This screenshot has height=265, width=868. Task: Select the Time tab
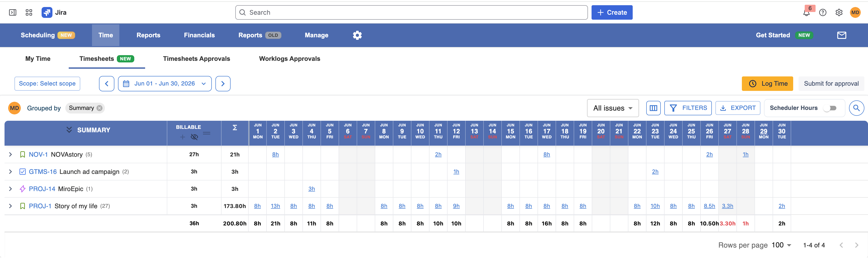click(x=106, y=35)
